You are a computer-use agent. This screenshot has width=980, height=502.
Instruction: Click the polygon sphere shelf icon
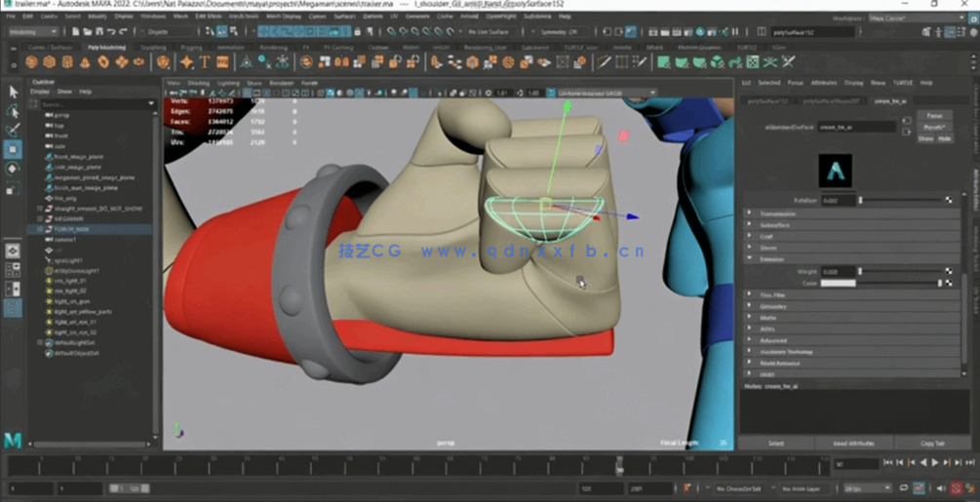tap(31, 62)
